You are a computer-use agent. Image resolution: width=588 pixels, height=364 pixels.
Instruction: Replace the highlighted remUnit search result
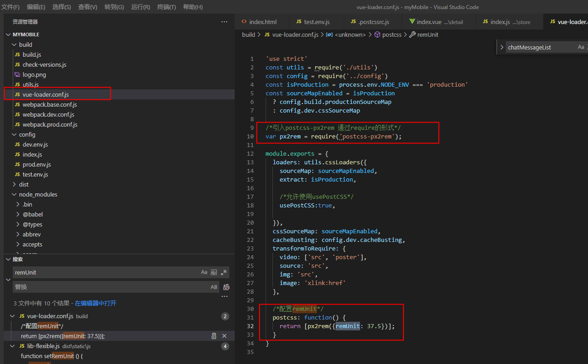[x=214, y=336]
